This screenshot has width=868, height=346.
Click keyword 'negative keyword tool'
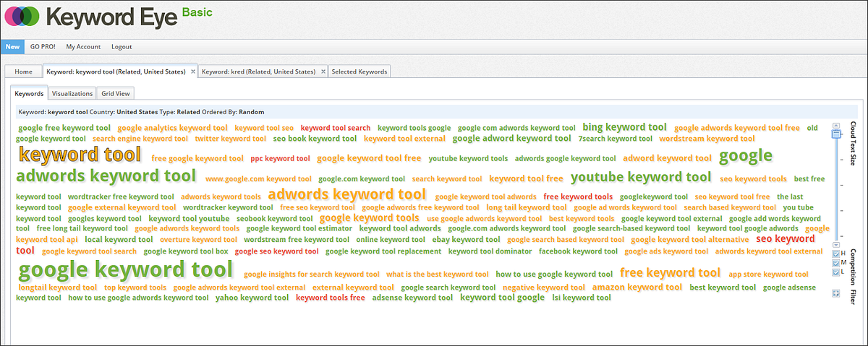point(543,287)
